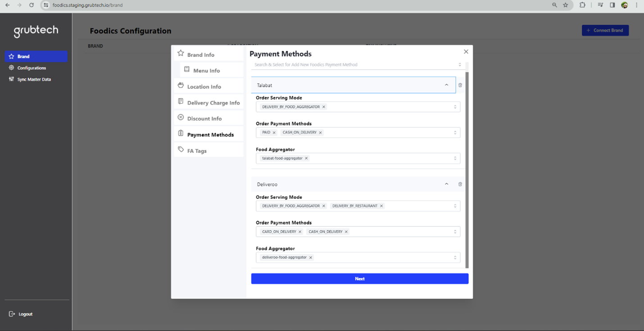Open Deliveroo Order Payment Methods dropdown arrow

point(455,232)
